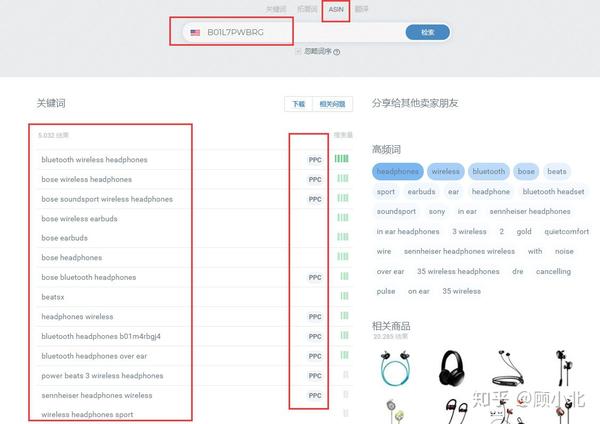Toggle the 忽略词序 checkbox
Image resolution: width=600 pixels, height=424 pixels.
coord(298,51)
